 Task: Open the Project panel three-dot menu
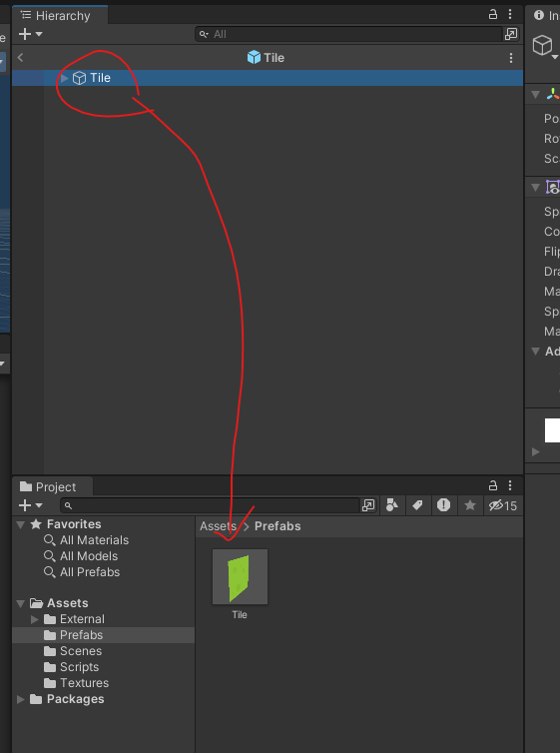[x=510, y=485]
